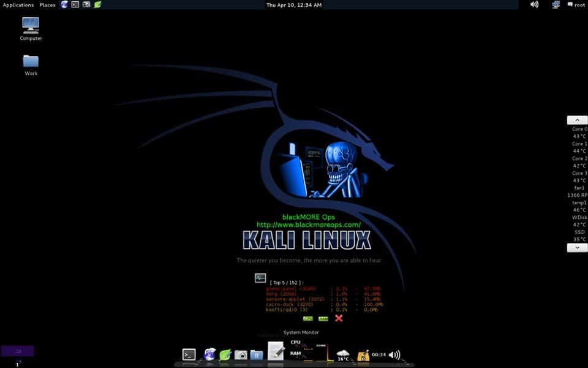Launch the web browser globe in dock
This screenshot has height=368, width=588.
tap(209, 354)
